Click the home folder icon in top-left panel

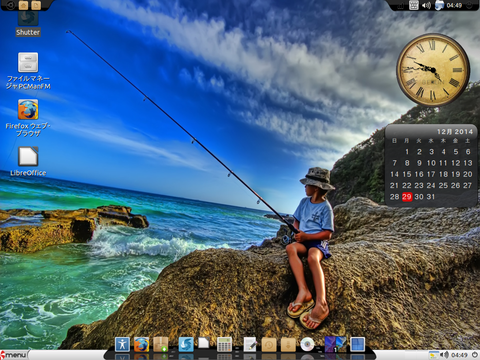tap(23, 5)
